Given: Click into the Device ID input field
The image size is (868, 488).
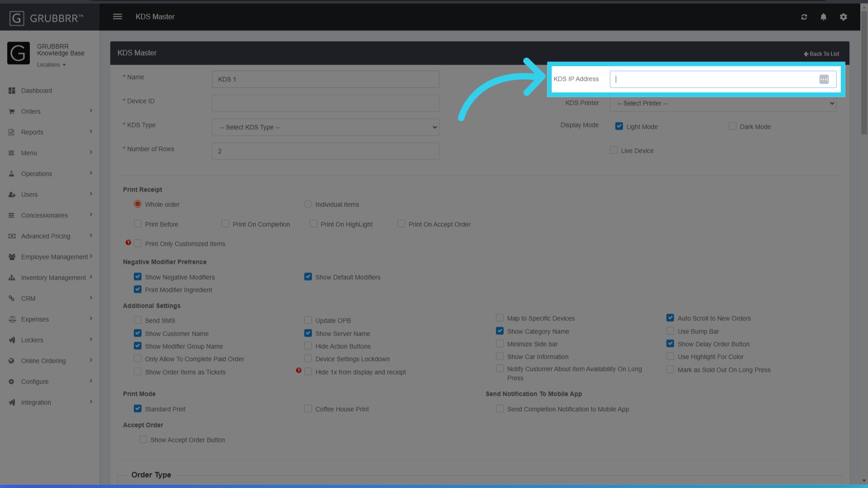Looking at the screenshot, I should [325, 103].
